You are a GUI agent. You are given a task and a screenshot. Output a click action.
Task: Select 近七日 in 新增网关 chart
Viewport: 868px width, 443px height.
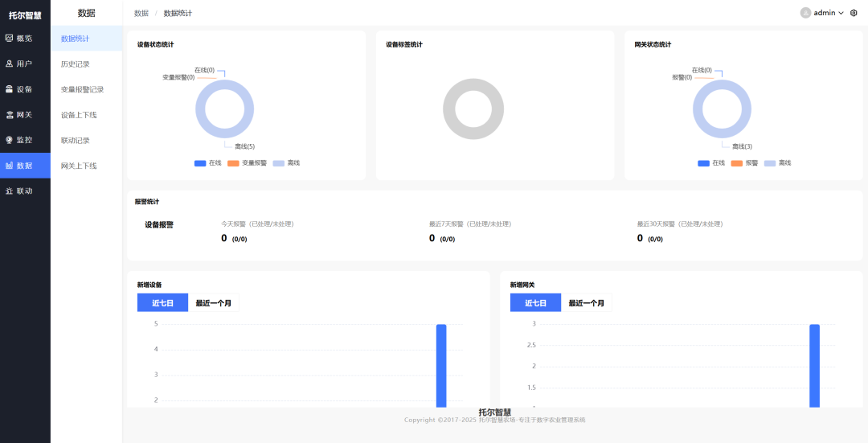535,303
